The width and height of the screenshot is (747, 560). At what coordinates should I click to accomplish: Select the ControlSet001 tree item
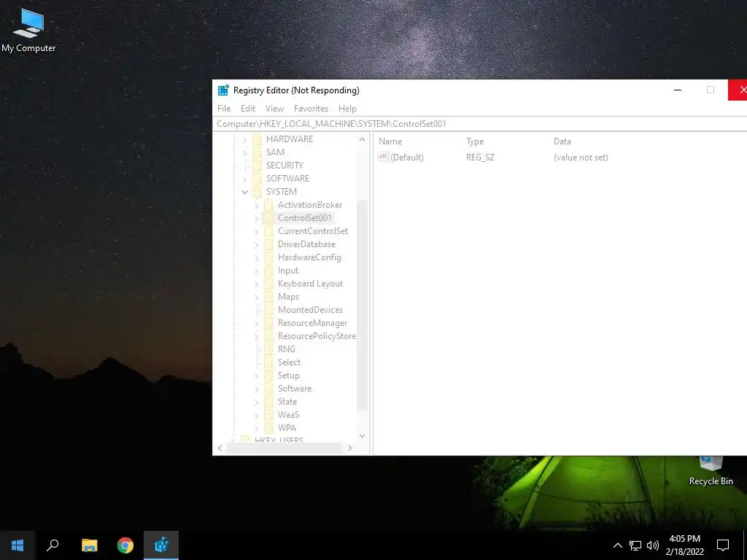click(x=304, y=218)
